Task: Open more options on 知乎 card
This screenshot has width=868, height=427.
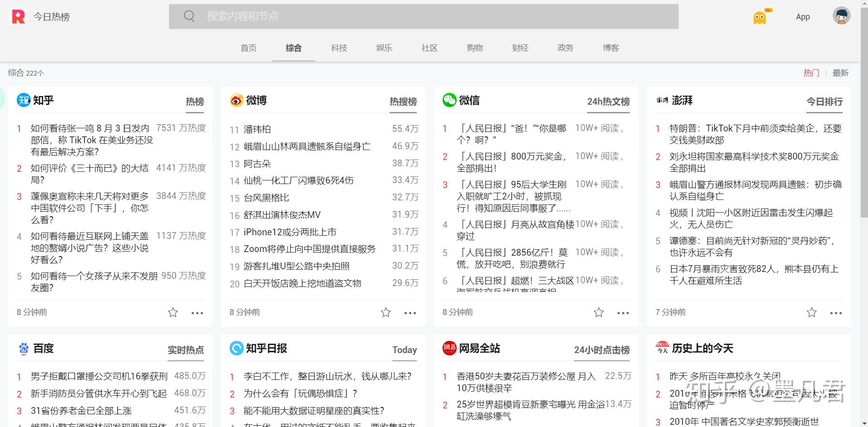Action: click(197, 313)
